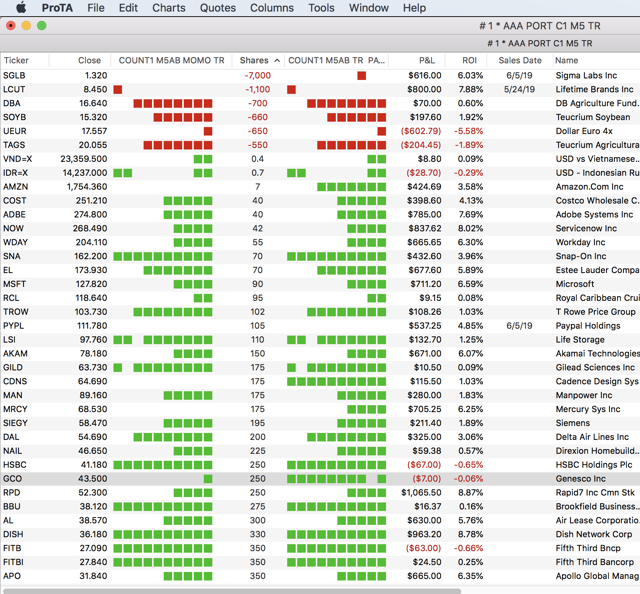Open the Window menu
640x594 pixels.
point(369,8)
